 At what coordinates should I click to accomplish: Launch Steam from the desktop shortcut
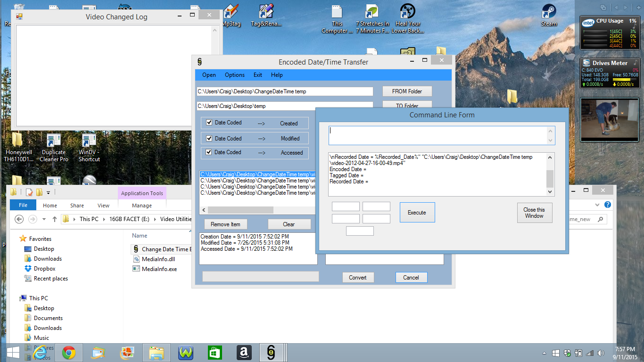[x=549, y=15]
